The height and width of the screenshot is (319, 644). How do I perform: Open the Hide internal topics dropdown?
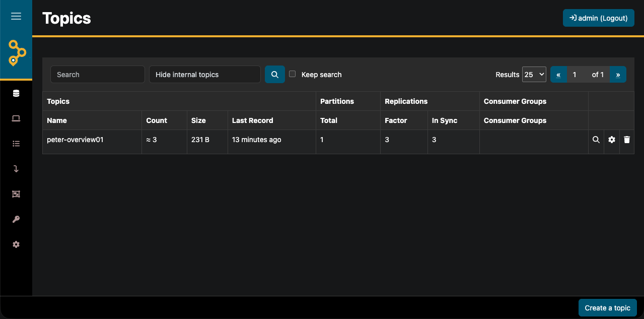coord(204,75)
